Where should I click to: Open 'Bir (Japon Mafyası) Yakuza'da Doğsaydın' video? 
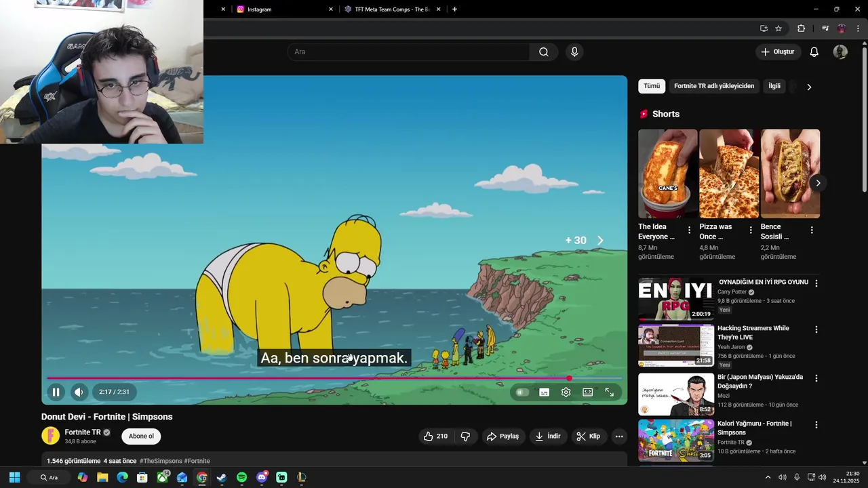[760, 382]
